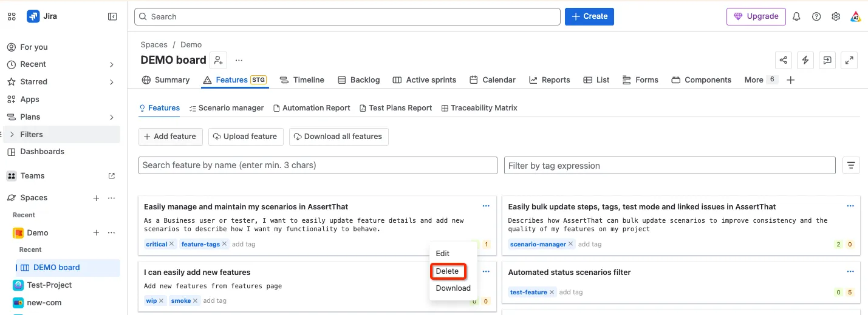This screenshot has width=868, height=315.
Task: Click the plus icon next to the Demo space
Action: pyautogui.click(x=96, y=233)
